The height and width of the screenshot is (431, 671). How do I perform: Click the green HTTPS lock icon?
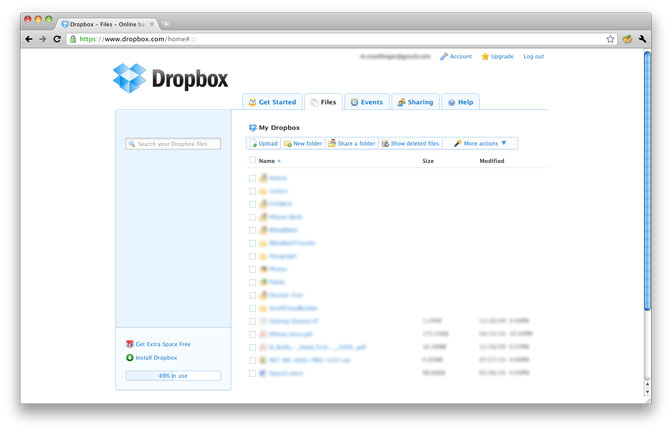73,39
